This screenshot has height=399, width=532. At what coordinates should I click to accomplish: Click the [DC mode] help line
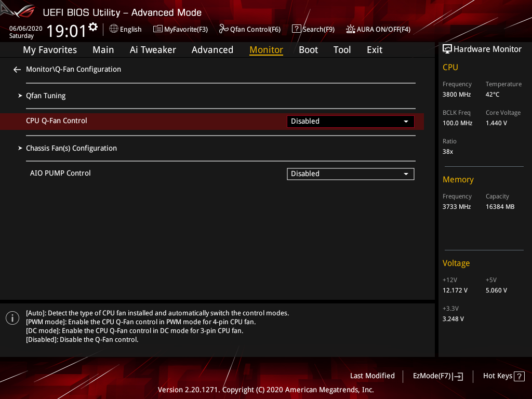click(135, 331)
